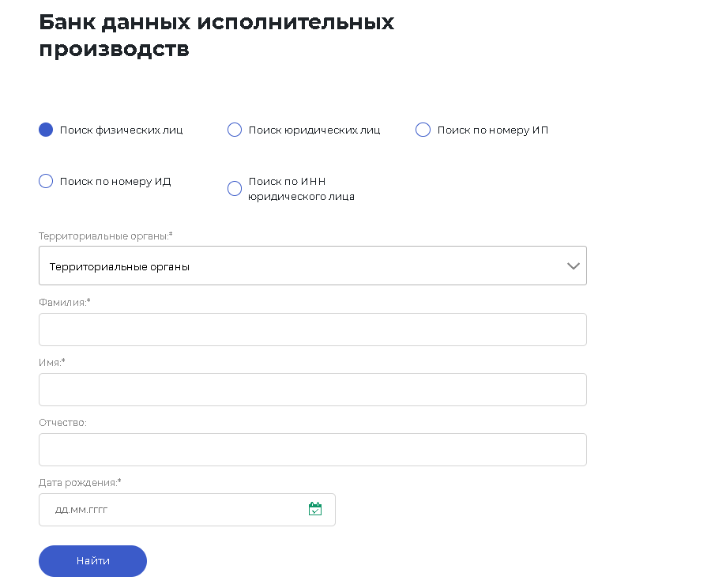The height and width of the screenshot is (588, 726).
Task: Click the Найти search button
Action: tap(92, 561)
